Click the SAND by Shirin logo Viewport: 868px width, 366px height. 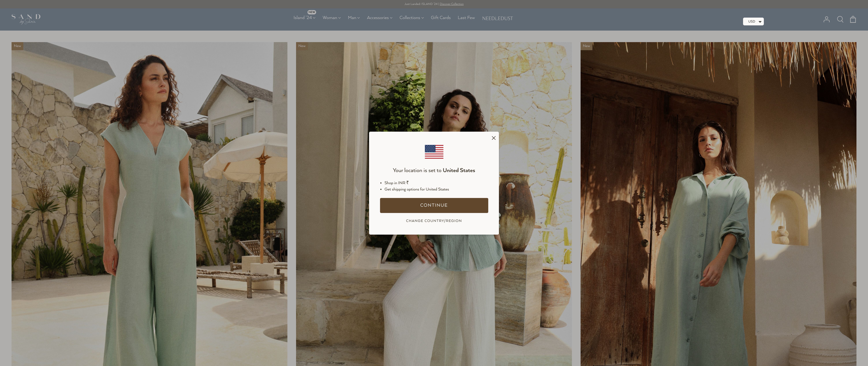point(26,19)
